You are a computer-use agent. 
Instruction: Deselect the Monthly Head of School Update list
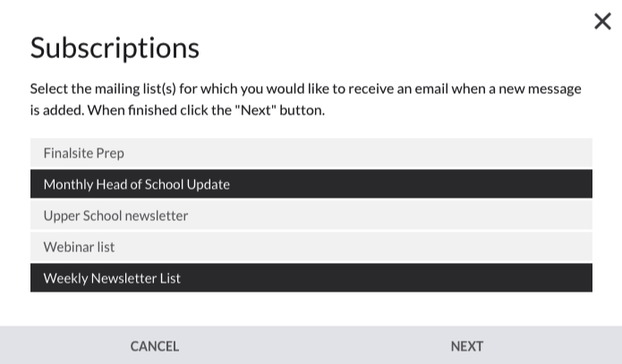pos(311,184)
